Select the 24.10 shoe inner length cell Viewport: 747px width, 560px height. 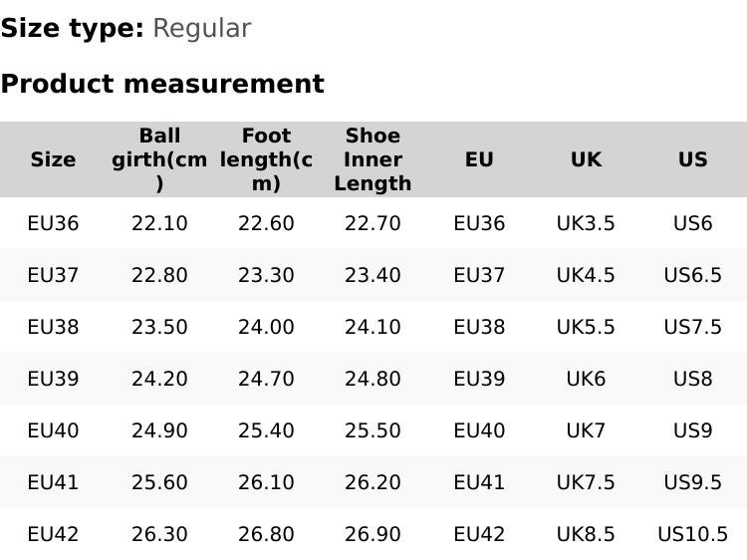coord(373,327)
